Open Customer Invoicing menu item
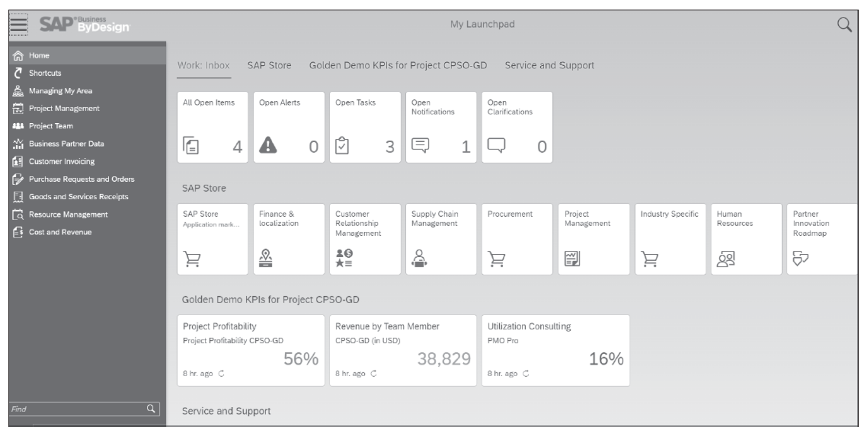This screenshot has height=435, width=868. (x=88, y=161)
